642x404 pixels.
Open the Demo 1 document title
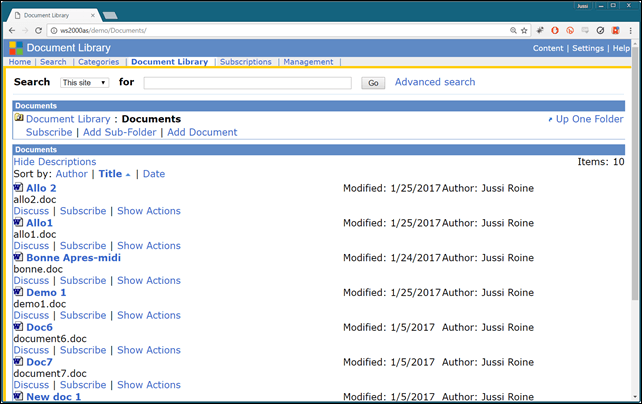[x=46, y=293]
